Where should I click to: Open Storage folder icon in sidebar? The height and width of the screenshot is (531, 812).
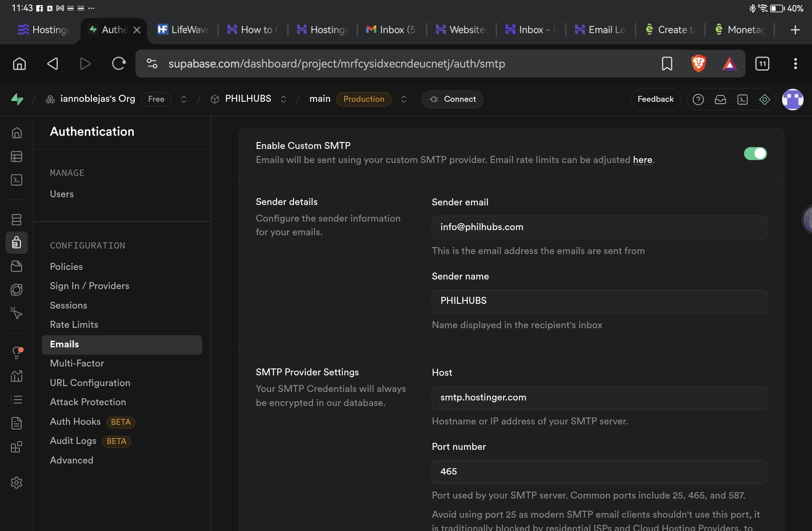(x=16, y=266)
